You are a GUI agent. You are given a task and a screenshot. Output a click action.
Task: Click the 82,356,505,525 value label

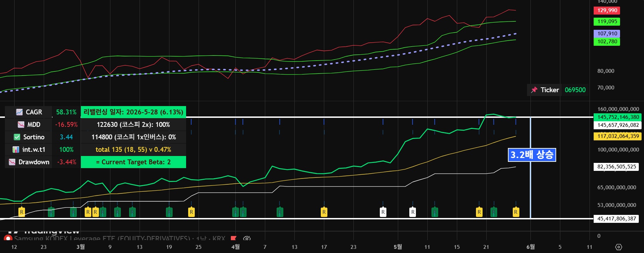616,167
